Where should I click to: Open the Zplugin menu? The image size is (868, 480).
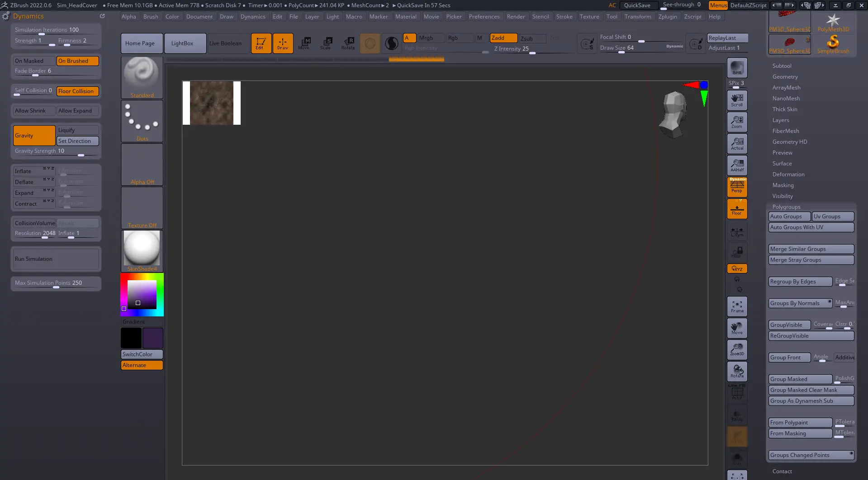coord(668,17)
